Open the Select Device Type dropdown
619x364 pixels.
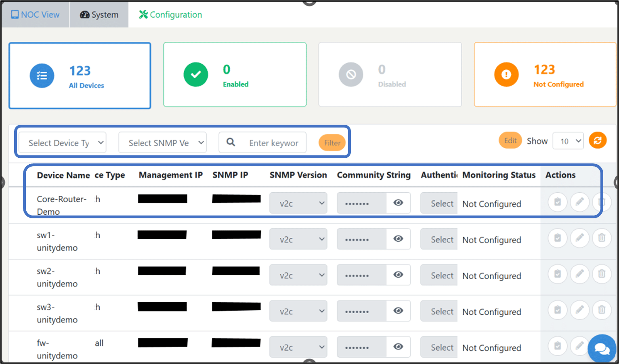coord(63,142)
